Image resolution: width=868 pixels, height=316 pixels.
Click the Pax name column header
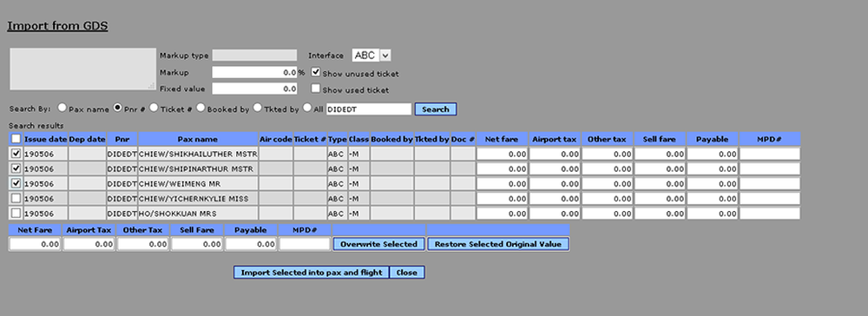coord(198,140)
